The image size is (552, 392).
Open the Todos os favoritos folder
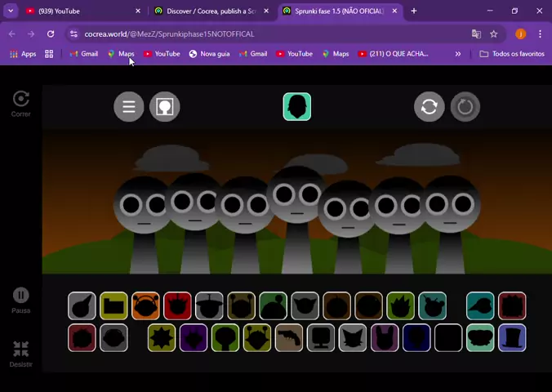[x=512, y=54]
